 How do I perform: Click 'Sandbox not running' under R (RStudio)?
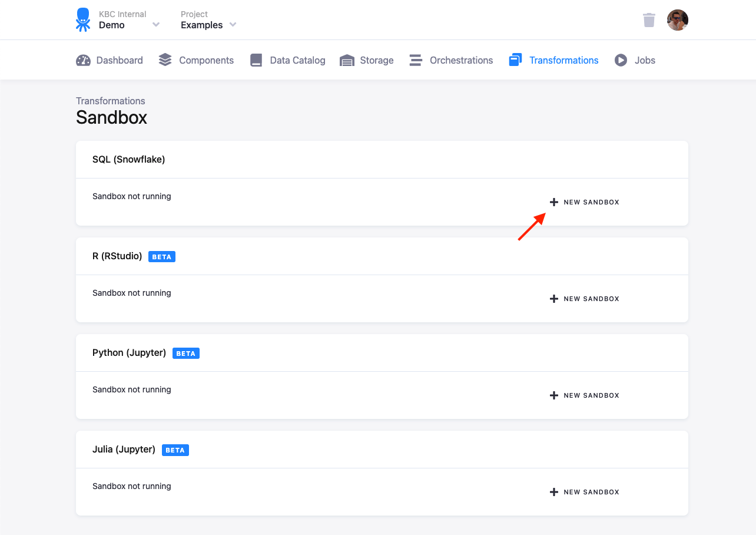coord(132,293)
